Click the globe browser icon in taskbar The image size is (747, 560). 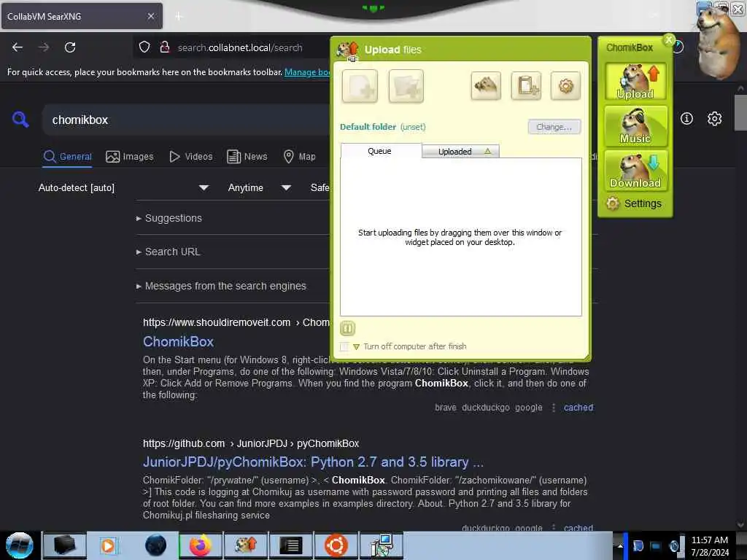(x=155, y=545)
